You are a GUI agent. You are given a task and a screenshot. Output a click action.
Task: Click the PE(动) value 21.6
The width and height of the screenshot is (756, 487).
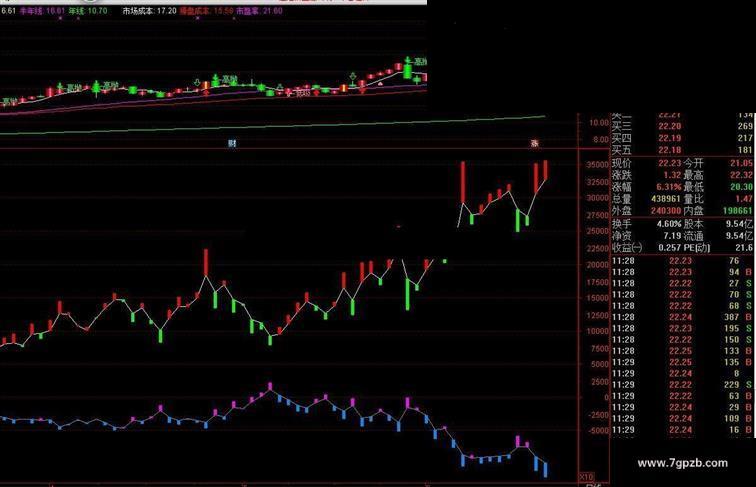pyautogui.click(x=745, y=248)
